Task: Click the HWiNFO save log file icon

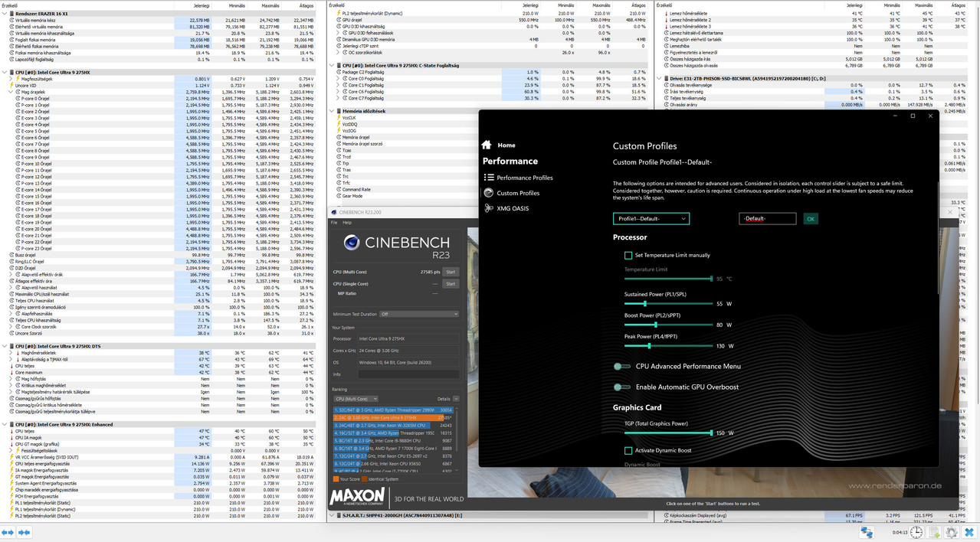Action: (x=934, y=532)
